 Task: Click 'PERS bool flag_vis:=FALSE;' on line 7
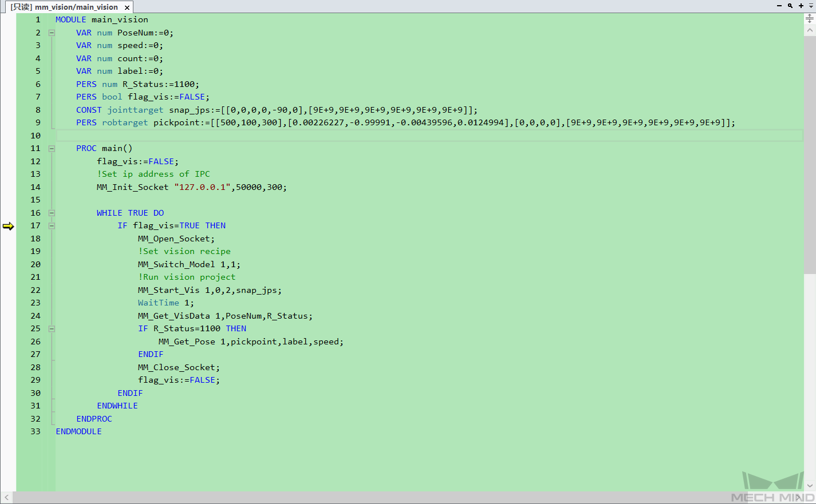point(143,97)
